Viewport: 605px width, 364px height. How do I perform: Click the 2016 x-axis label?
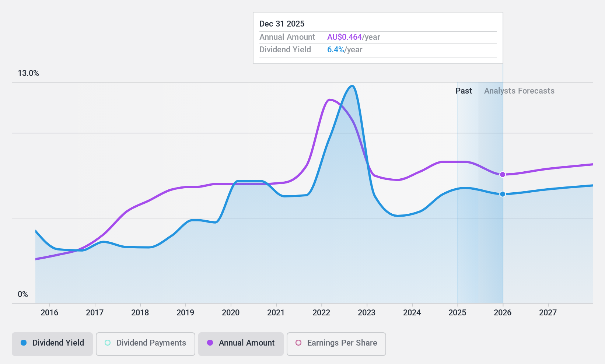coord(49,313)
